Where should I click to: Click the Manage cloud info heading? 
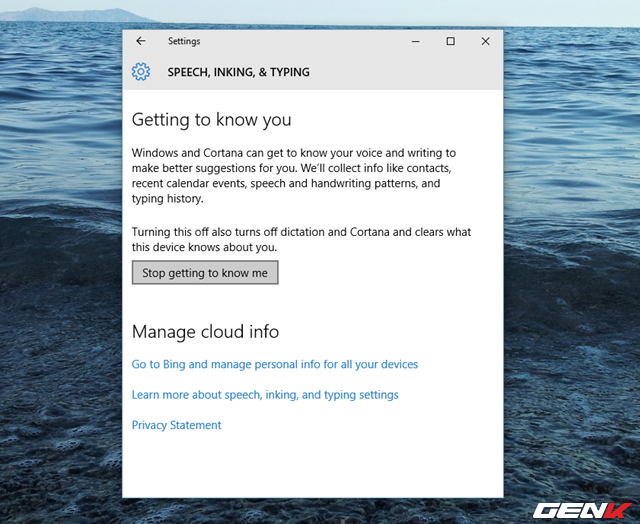point(205,332)
